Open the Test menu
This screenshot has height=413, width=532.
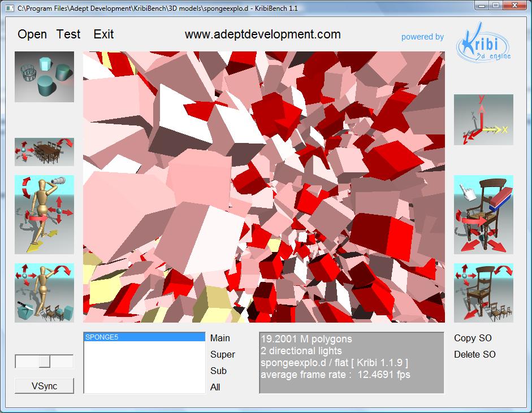(x=68, y=34)
